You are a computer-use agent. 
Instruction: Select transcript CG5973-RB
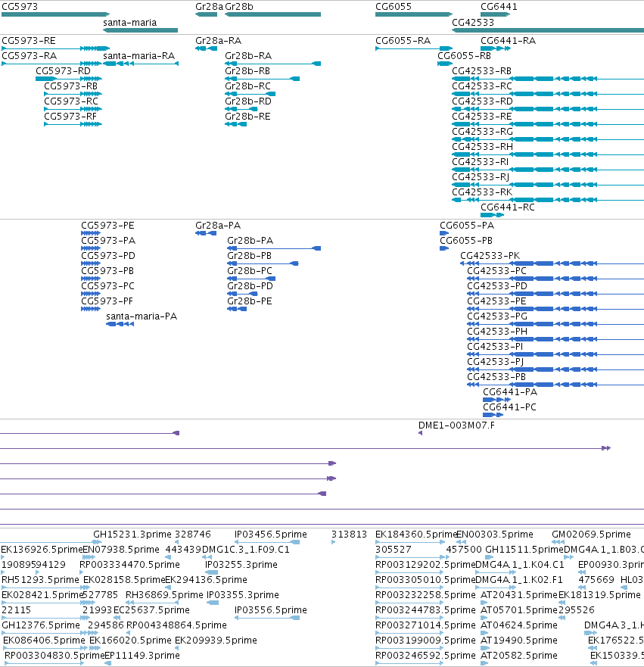coord(73,94)
